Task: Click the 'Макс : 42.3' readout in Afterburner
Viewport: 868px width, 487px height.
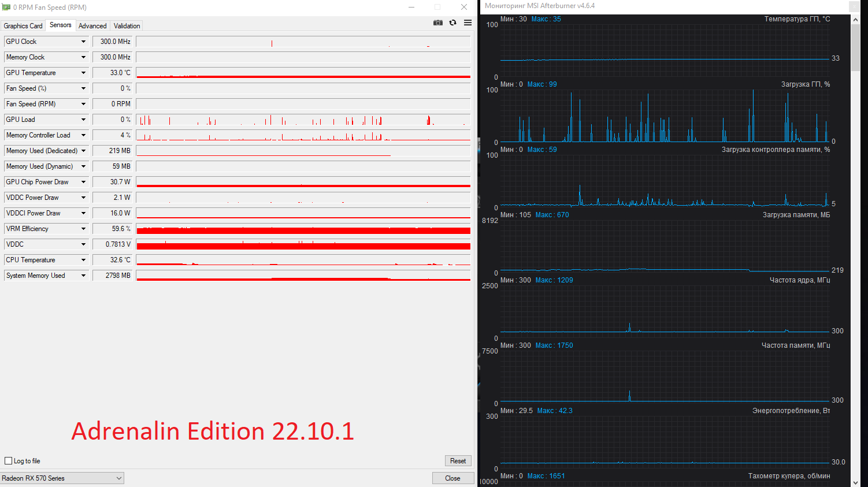Action: (x=555, y=411)
